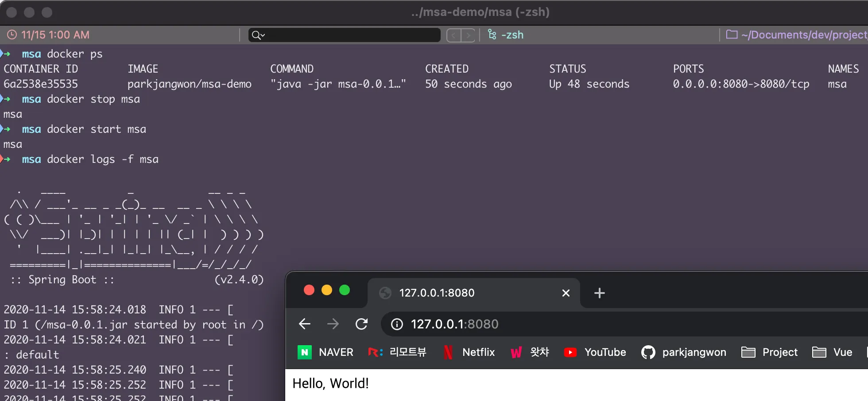This screenshot has width=868, height=401.
Task: Click the -zsh label in the terminal toolbar
Action: click(512, 35)
